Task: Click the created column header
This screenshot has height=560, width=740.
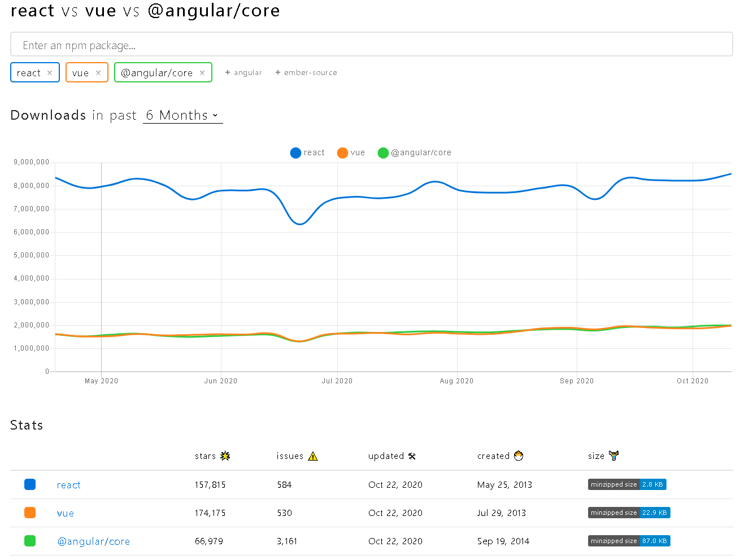Action: pyautogui.click(x=500, y=456)
